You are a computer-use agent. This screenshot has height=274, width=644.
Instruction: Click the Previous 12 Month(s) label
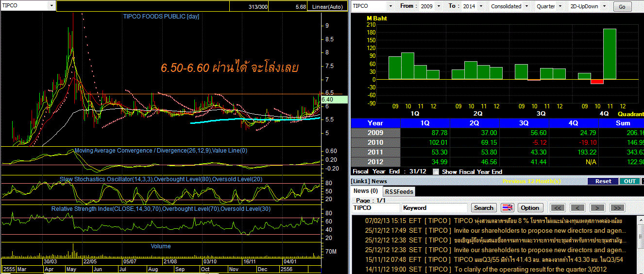coord(531,181)
